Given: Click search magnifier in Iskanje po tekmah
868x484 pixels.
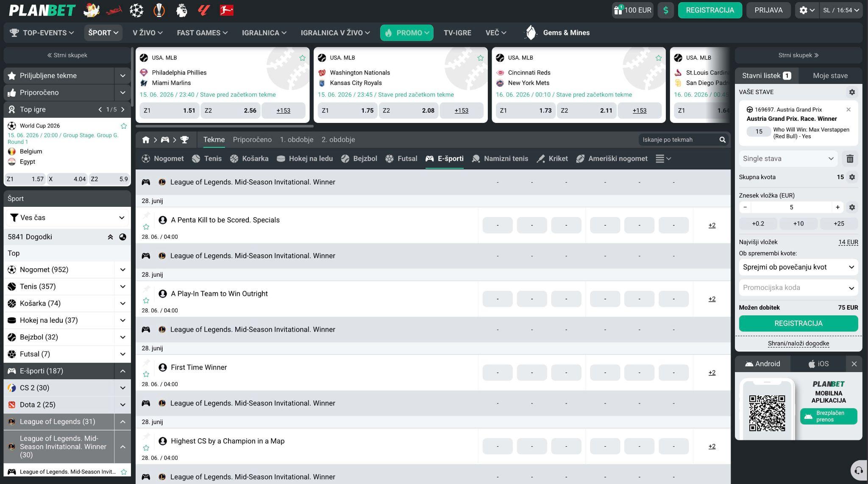Looking at the screenshot, I should point(722,140).
